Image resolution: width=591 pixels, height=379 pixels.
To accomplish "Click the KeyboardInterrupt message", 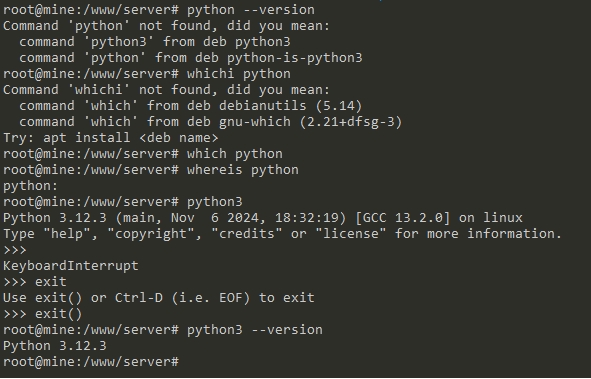I will coord(71,266).
